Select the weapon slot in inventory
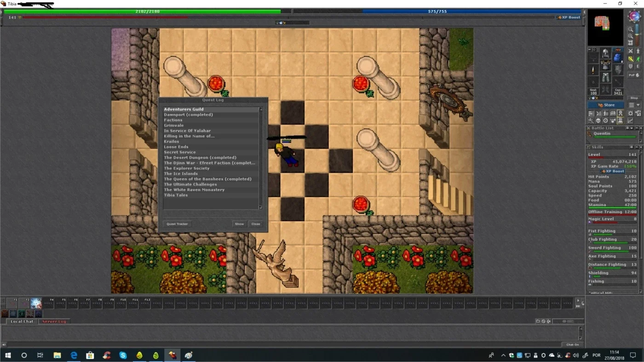 (593, 70)
